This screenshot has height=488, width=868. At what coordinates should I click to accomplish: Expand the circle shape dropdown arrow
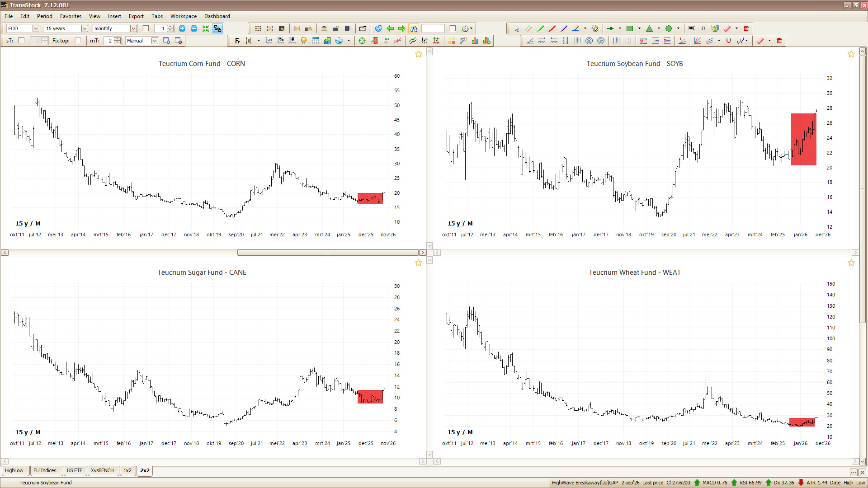678,28
